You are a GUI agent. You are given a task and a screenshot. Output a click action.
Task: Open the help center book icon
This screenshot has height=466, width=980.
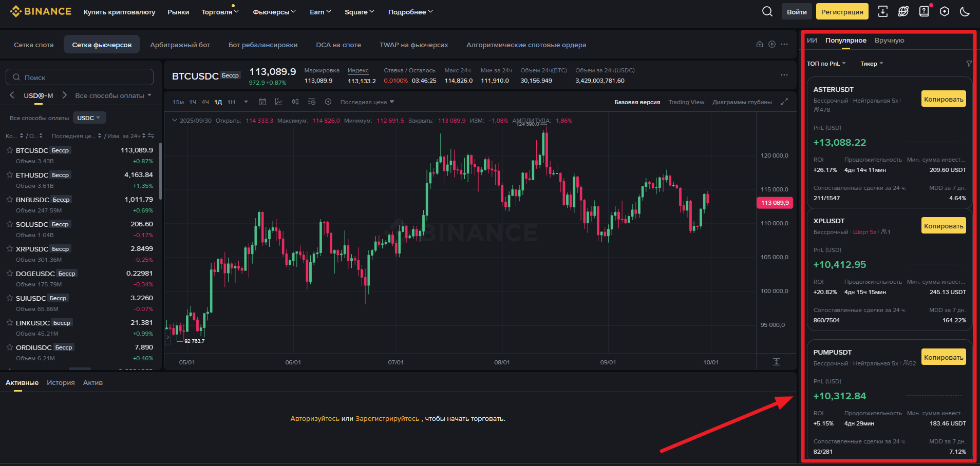pos(924,11)
